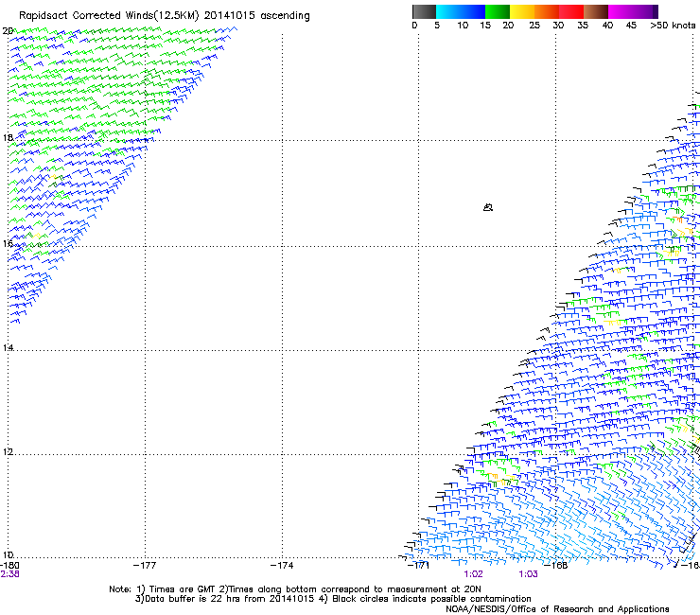Image resolution: width=700 pixels, height=615 pixels.
Task: Click the Rapidscat Corrected Winds title text
Action: click(x=165, y=16)
